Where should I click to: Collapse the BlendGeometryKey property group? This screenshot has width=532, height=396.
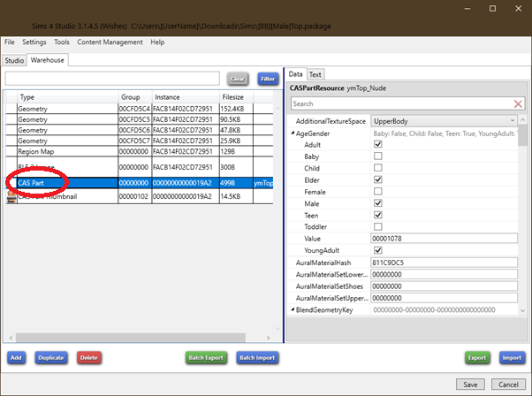(293, 309)
